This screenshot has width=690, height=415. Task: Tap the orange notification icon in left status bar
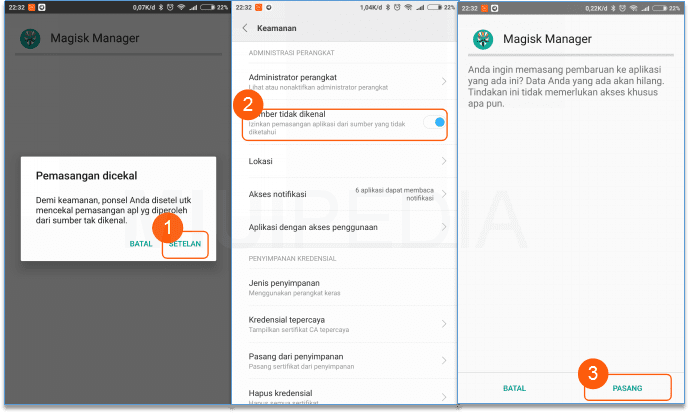point(31,7)
